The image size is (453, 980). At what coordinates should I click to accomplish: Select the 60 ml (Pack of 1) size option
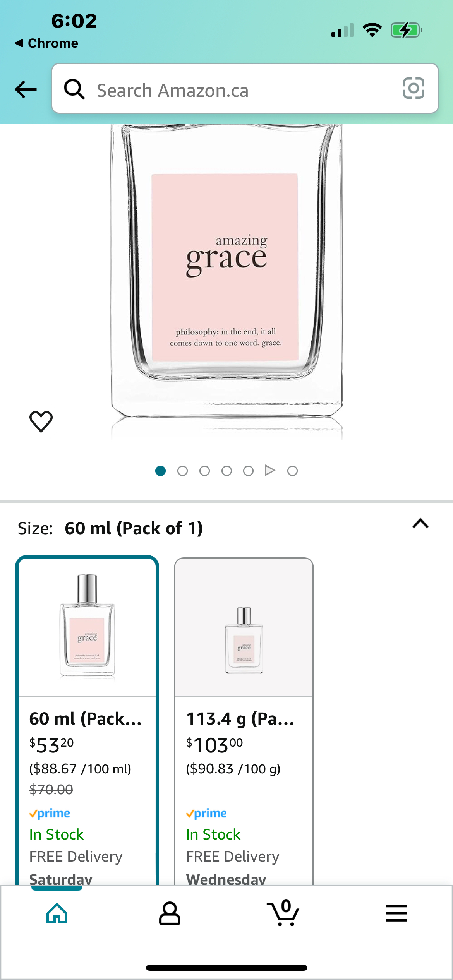coord(87,720)
